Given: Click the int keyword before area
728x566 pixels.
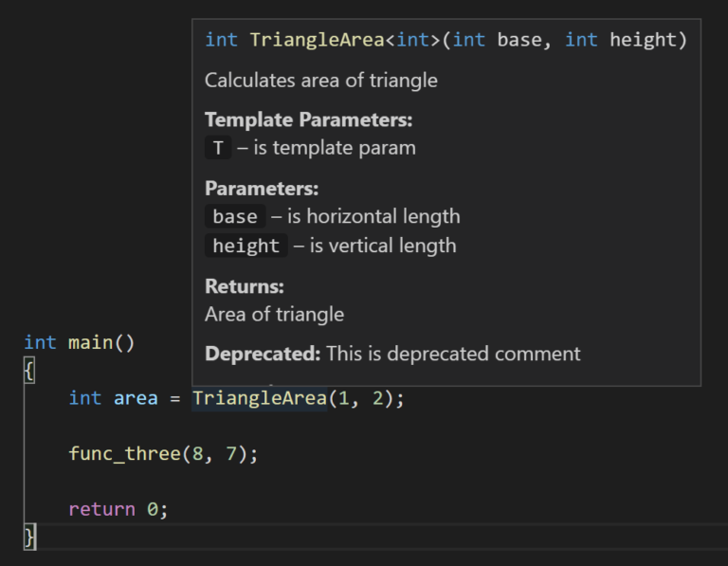Looking at the screenshot, I should (x=85, y=398).
